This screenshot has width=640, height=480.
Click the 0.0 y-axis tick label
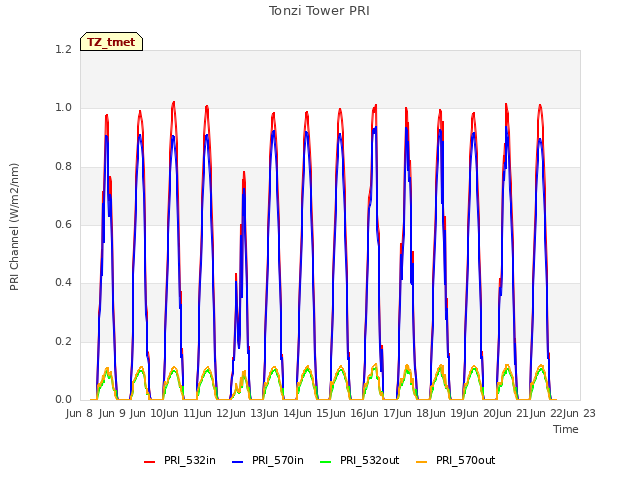pos(63,399)
